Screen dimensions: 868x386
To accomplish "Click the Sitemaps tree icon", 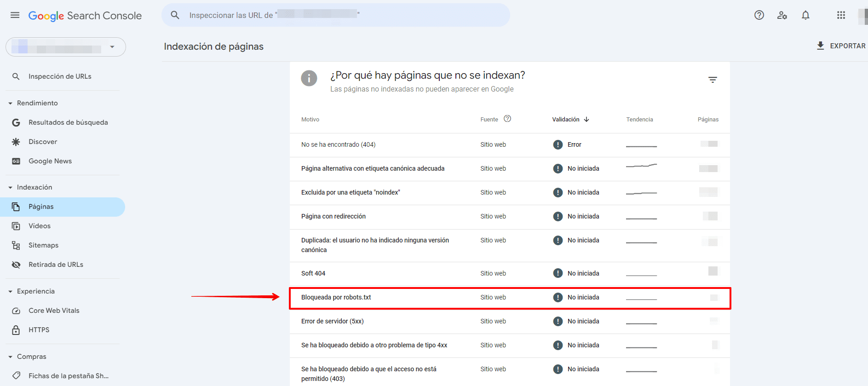I will click(x=16, y=245).
